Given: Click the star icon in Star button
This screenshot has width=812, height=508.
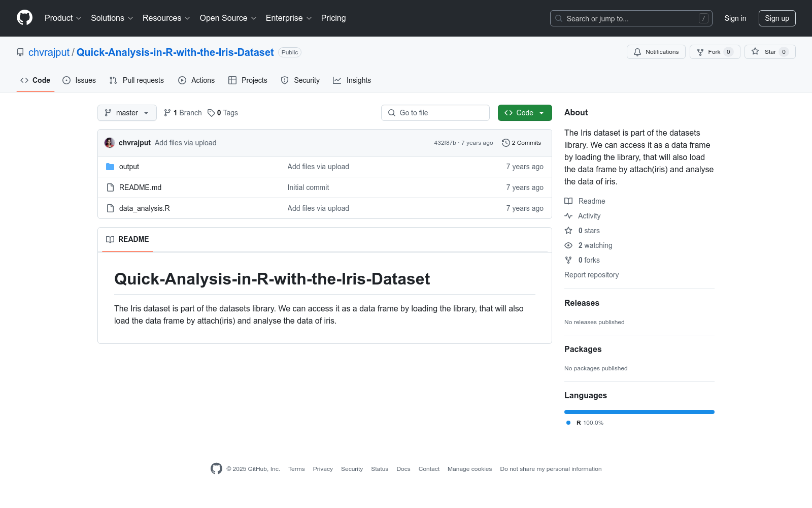Looking at the screenshot, I should tap(755, 52).
